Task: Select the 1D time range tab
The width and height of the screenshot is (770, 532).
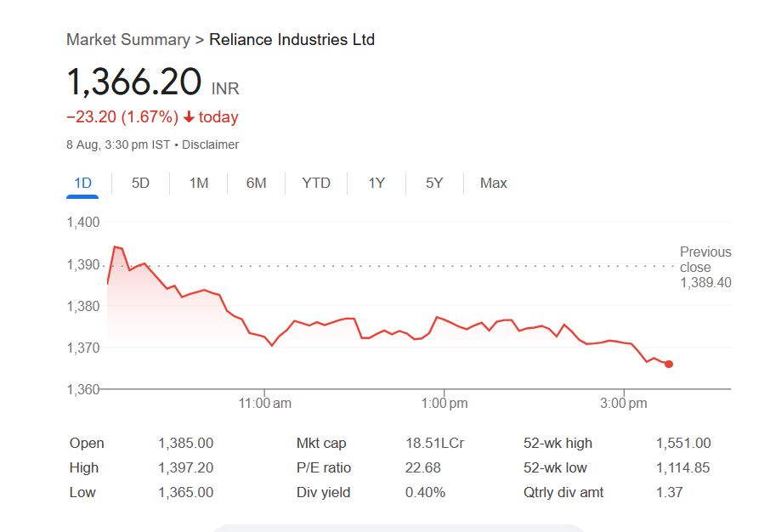Action: [82, 183]
